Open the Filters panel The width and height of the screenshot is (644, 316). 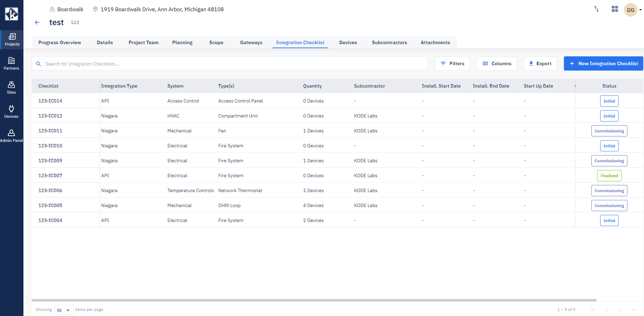pos(452,63)
